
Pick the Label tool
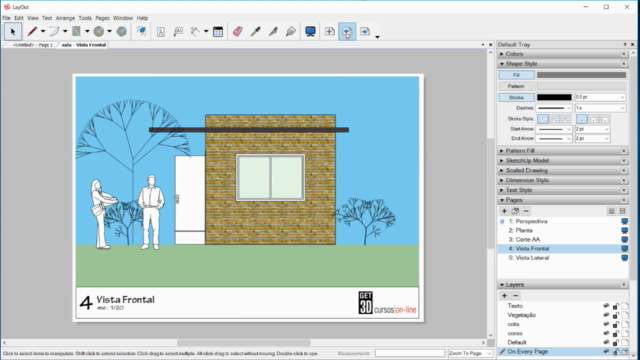click(178, 31)
